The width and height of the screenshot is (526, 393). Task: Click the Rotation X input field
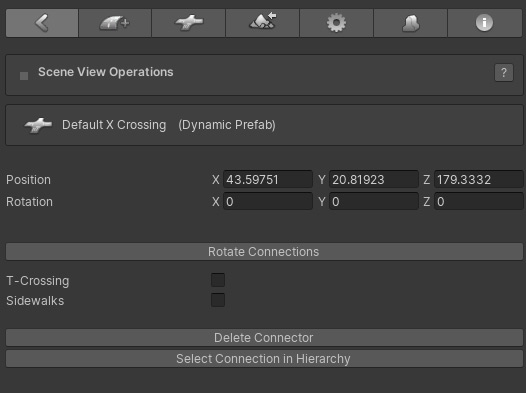[268, 202]
